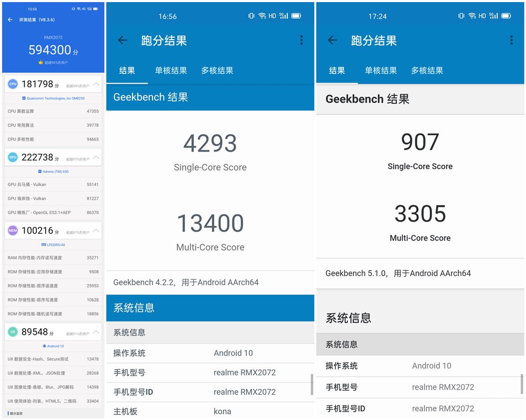Image resolution: width=526 pixels, height=420 pixels.
Task: Tap 跑分监控 at AnTuTu bottom
Action: [x=15, y=413]
